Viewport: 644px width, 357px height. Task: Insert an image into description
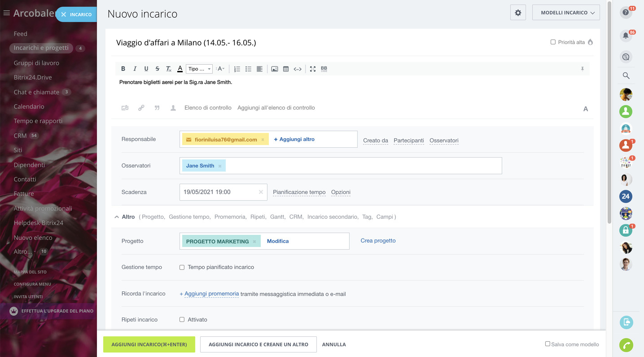[275, 69]
